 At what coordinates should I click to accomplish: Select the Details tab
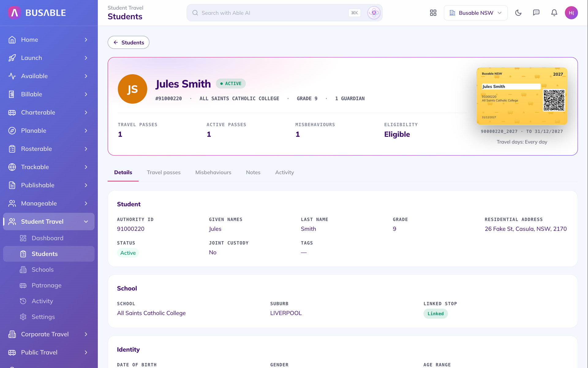[123, 172]
